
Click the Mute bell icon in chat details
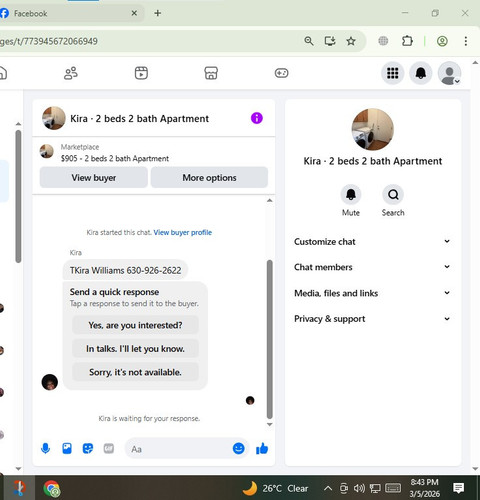pyautogui.click(x=351, y=194)
